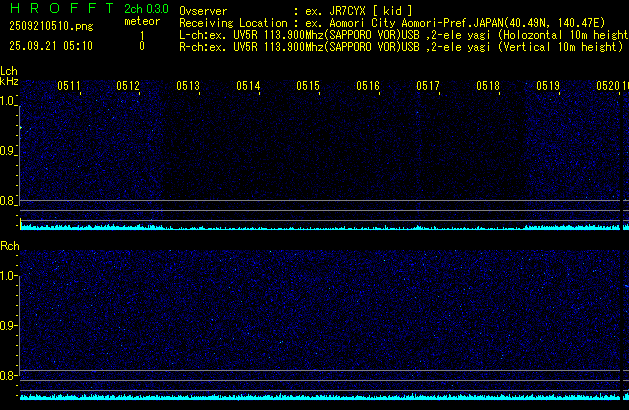
Task: Click the R-ch antenna description line
Action: 400,45
